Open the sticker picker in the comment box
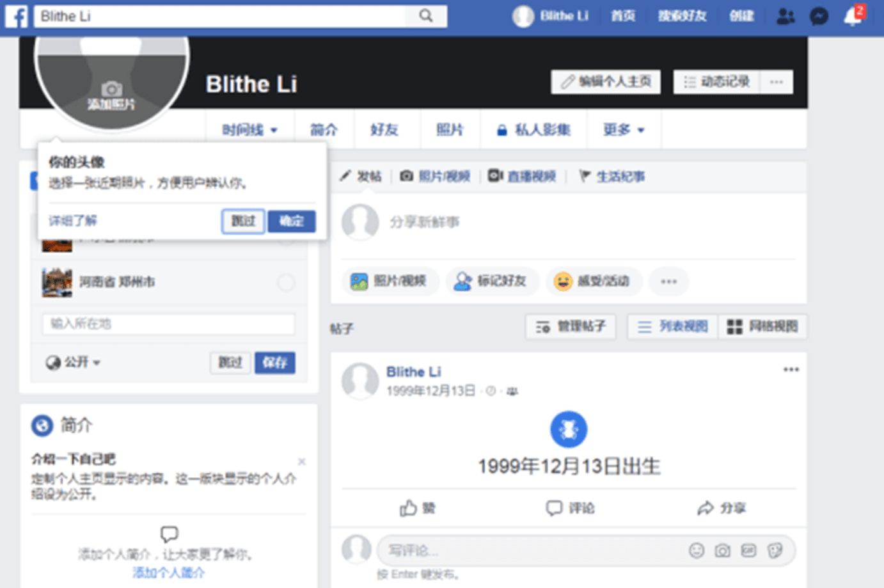 pos(776,550)
